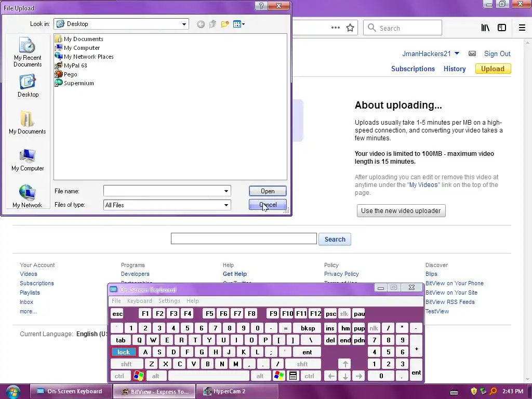Screen dimensions: 532x399
Task: Open Settings menu in On-Screen Keyboard
Action: pos(169,301)
